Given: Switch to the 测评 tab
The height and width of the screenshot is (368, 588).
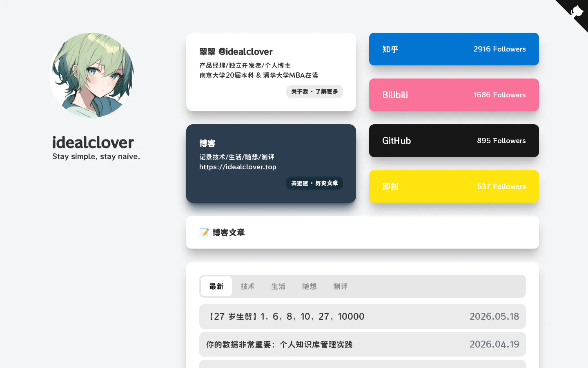Looking at the screenshot, I should coord(341,286).
